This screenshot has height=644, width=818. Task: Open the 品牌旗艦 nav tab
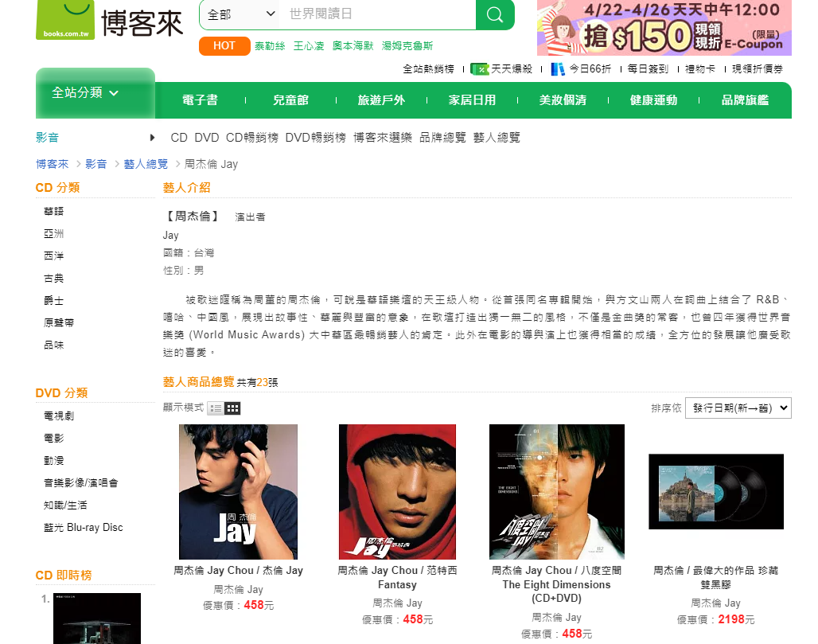click(745, 100)
